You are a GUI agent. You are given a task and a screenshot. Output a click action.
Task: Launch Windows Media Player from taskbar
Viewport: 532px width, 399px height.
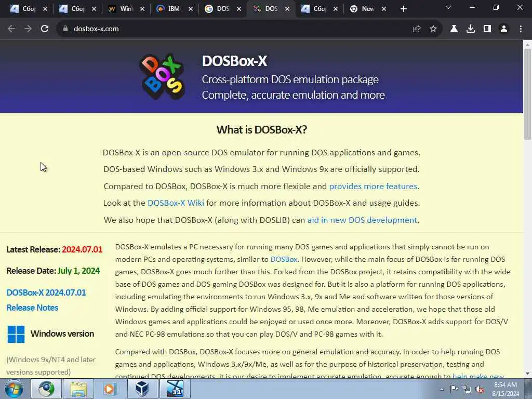pos(110,389)
